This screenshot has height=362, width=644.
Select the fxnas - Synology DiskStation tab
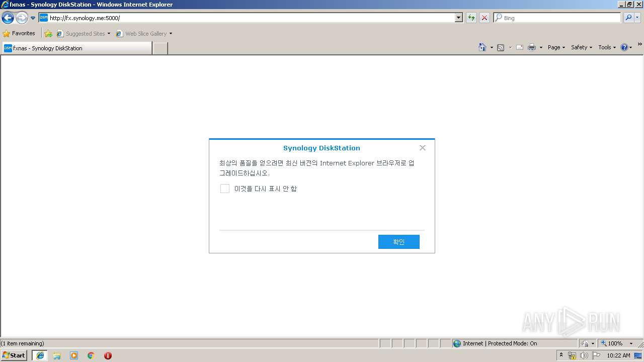[76, 48]
